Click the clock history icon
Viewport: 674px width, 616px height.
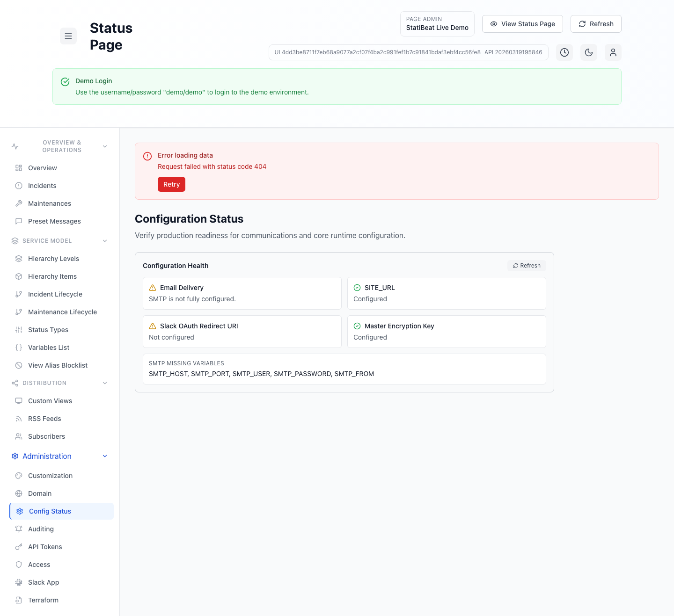click(564, 52)
